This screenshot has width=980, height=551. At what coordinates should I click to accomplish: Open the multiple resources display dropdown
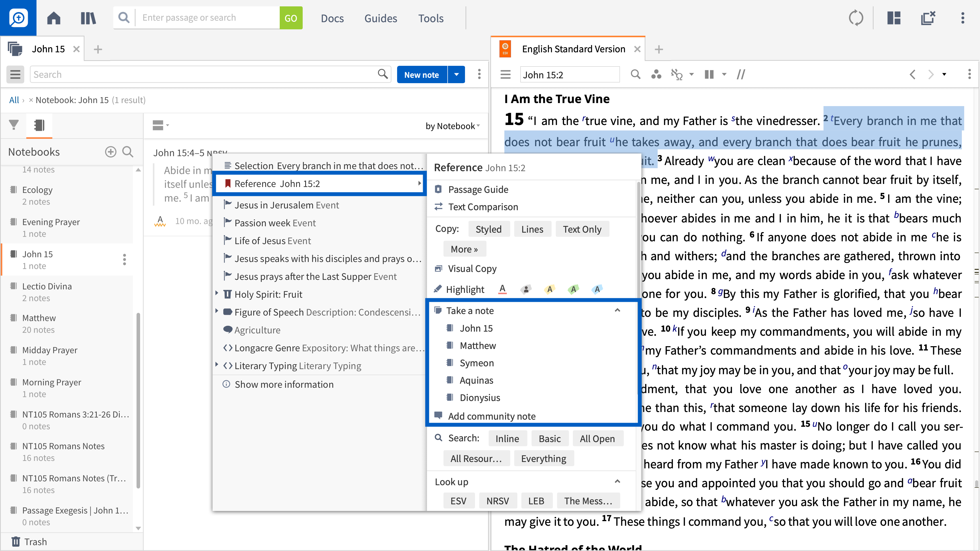[724, 74]
